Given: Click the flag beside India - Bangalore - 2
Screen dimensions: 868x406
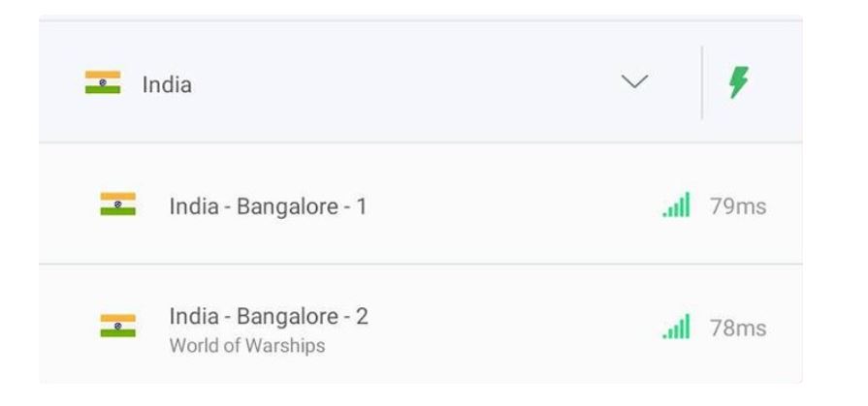Looking at the screenshot, I should [117, 326].
